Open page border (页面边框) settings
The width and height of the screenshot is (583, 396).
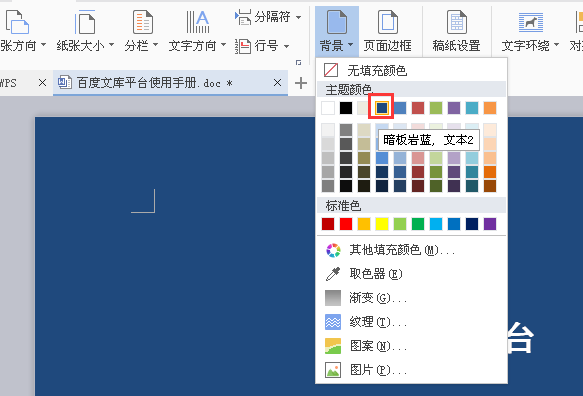point(387,31)
